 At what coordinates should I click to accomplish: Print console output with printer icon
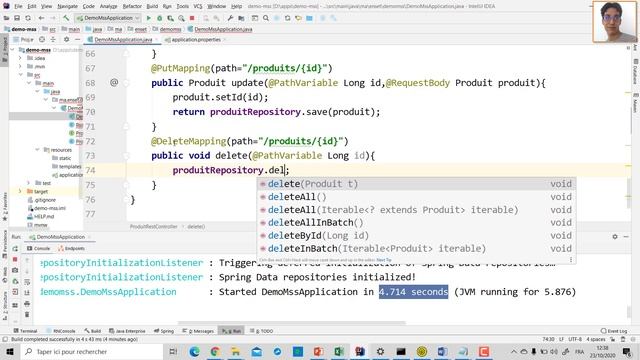click(x=27, y=304)
